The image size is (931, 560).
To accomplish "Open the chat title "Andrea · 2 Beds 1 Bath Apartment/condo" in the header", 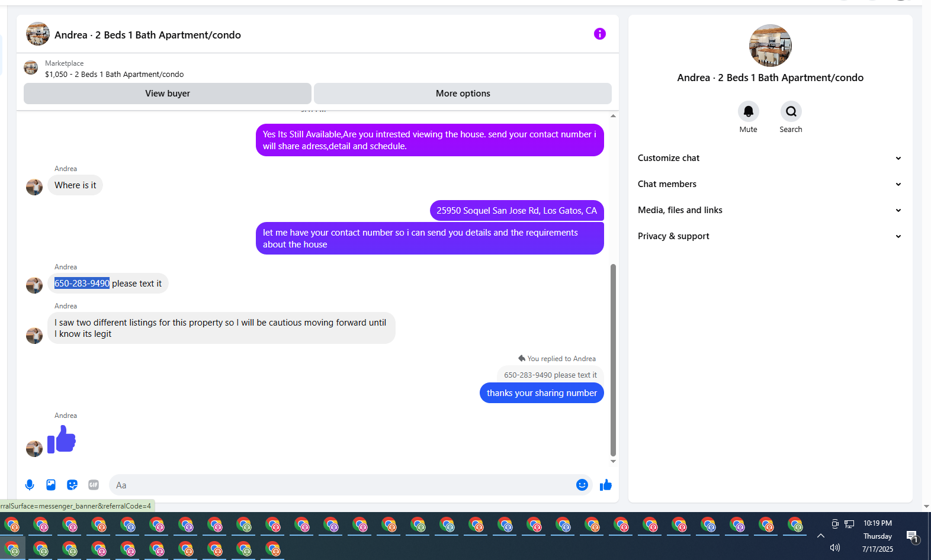I will (x=147, y=35).
